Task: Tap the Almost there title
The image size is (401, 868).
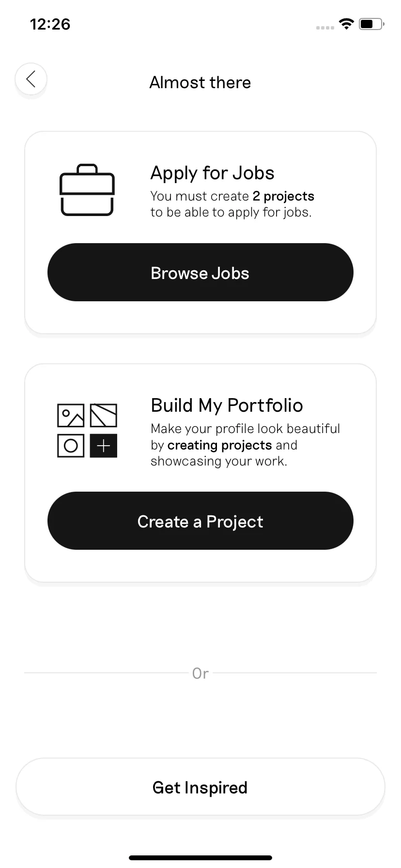Action: pyautogui.click(x=200, y=82)
